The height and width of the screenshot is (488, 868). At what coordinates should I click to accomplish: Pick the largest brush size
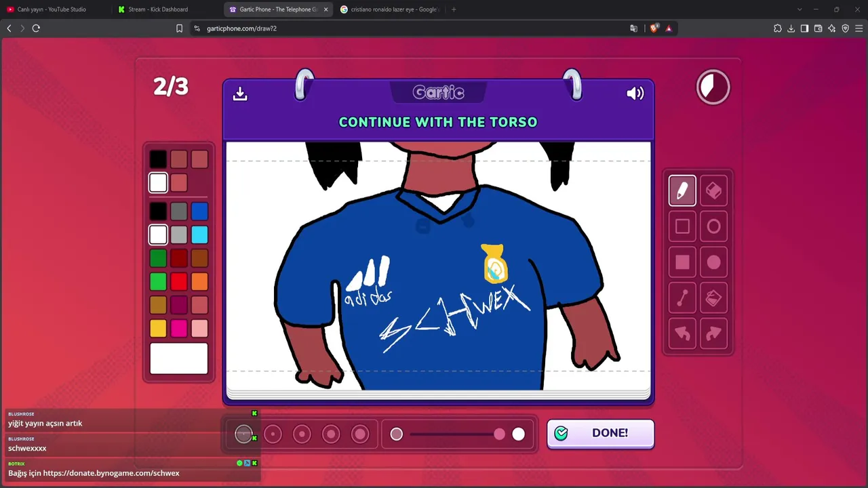click(360, 434)
